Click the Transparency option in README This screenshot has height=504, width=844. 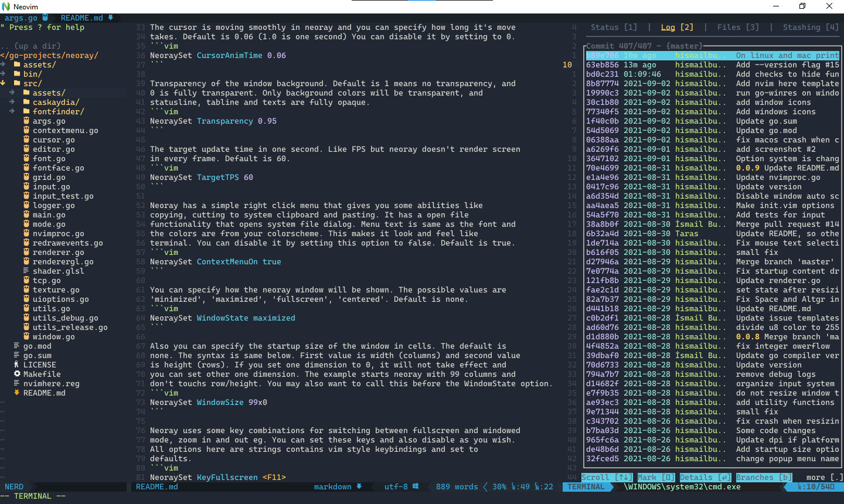pos(225,121)
